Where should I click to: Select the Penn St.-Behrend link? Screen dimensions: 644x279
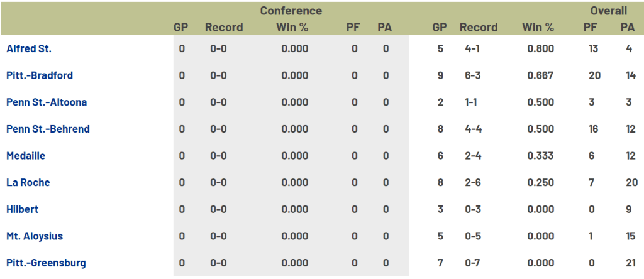48,129
